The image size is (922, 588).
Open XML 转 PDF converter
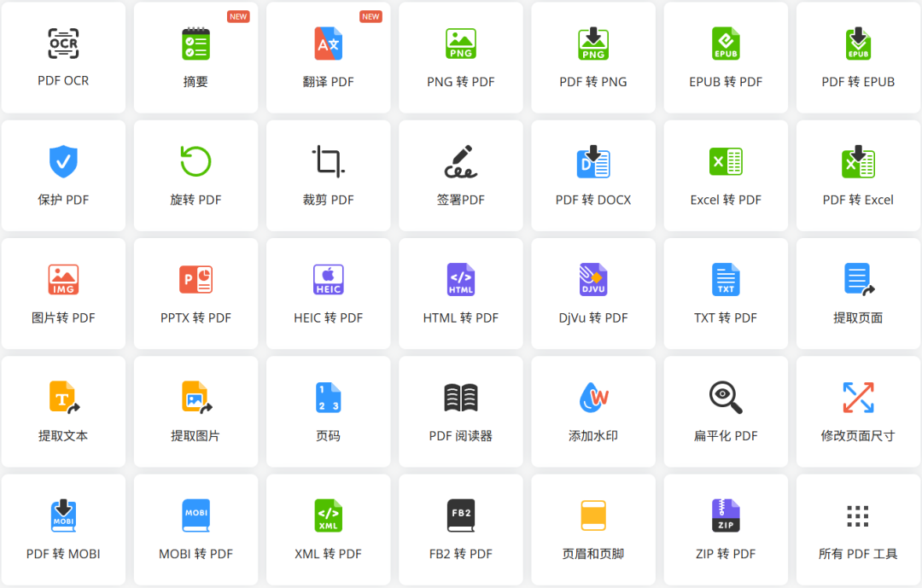point(328,530)
